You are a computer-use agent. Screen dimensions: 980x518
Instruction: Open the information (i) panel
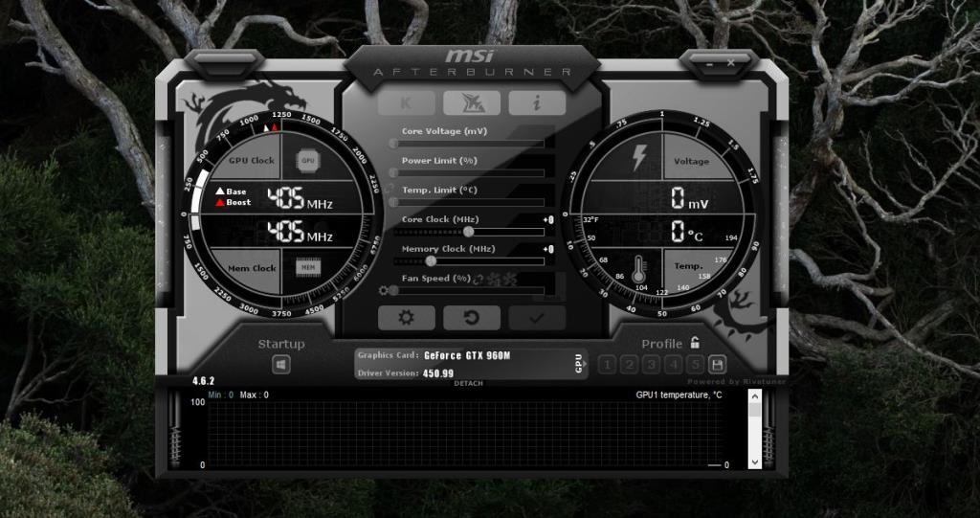[536, 102]
